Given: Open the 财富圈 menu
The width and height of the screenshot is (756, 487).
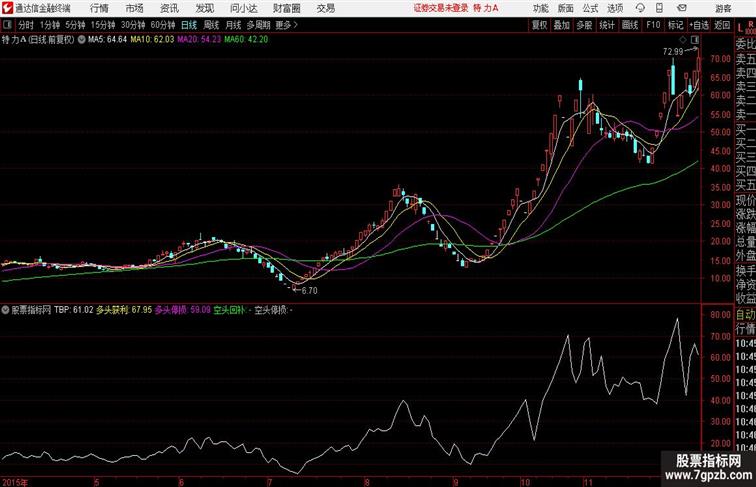Looking at the screenshot, I should pos(286,8).
